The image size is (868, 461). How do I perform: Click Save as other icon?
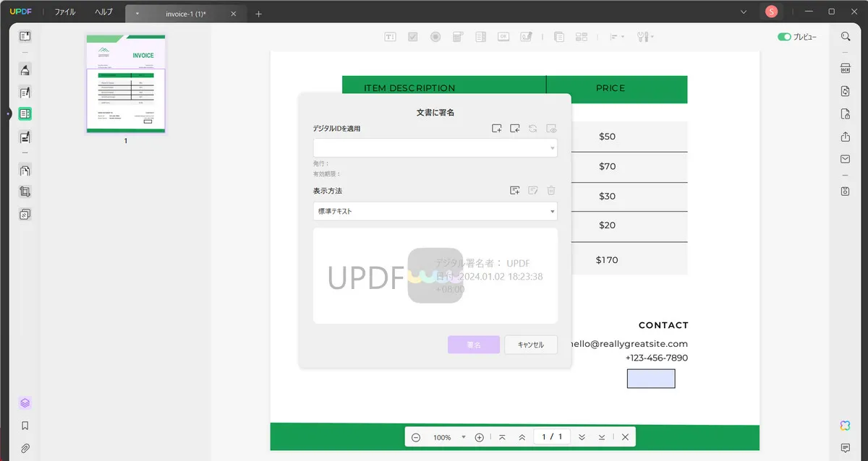[x=845, y=191]
